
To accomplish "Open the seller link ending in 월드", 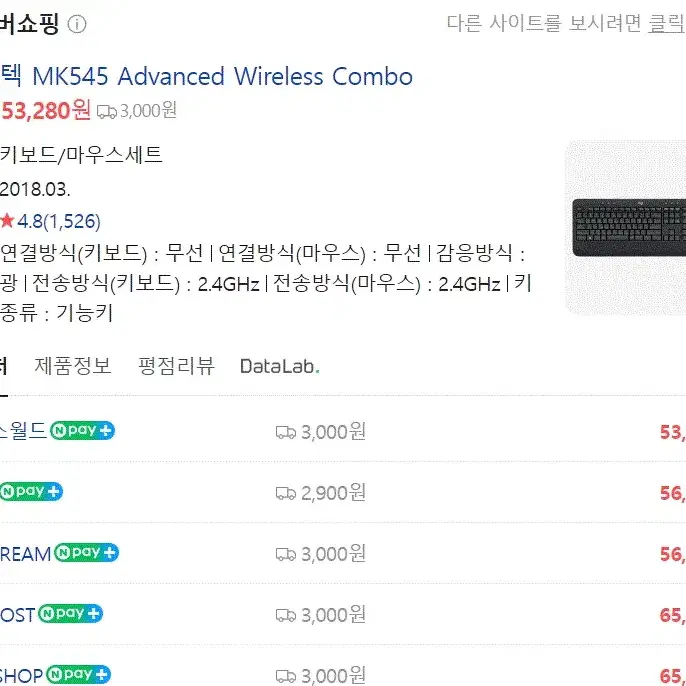I will click(x=23, y=430).
